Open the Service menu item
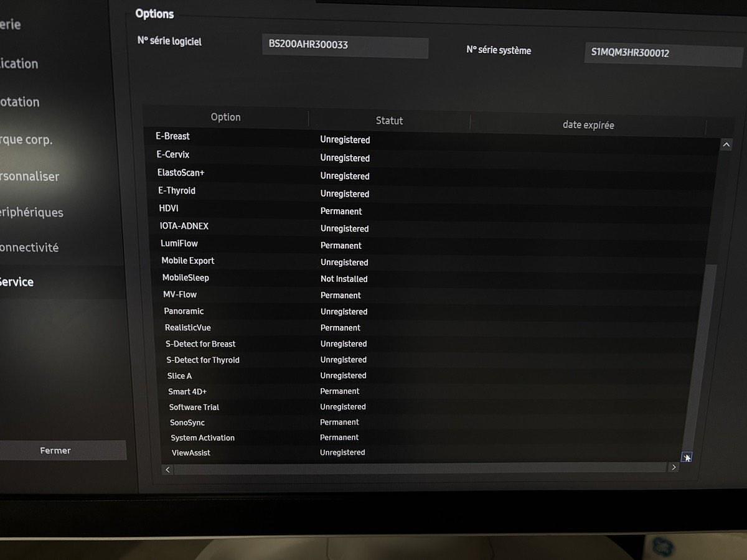This screenshot has width=747, height=560. [17, 282]
